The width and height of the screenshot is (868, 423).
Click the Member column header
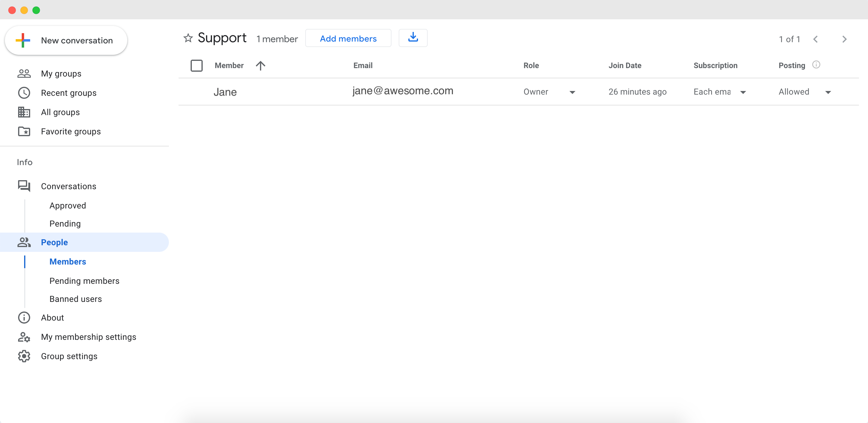[229, 66]
